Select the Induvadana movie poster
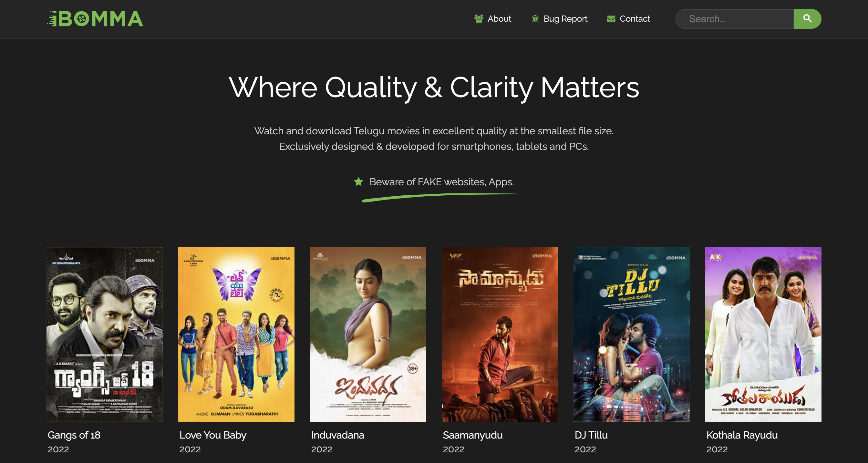This screenshot has height=463, width=868. tap(368, 334)
